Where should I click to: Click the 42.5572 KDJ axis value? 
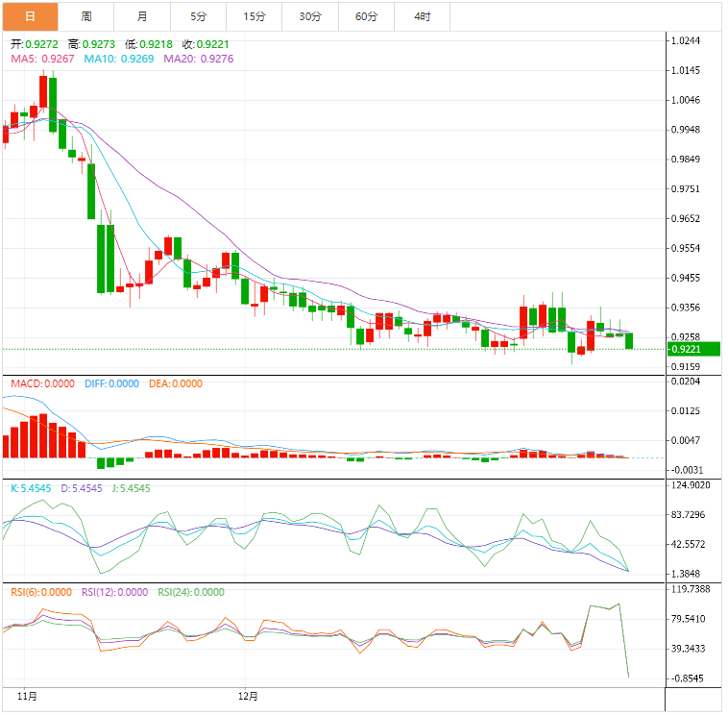[689, 546]
